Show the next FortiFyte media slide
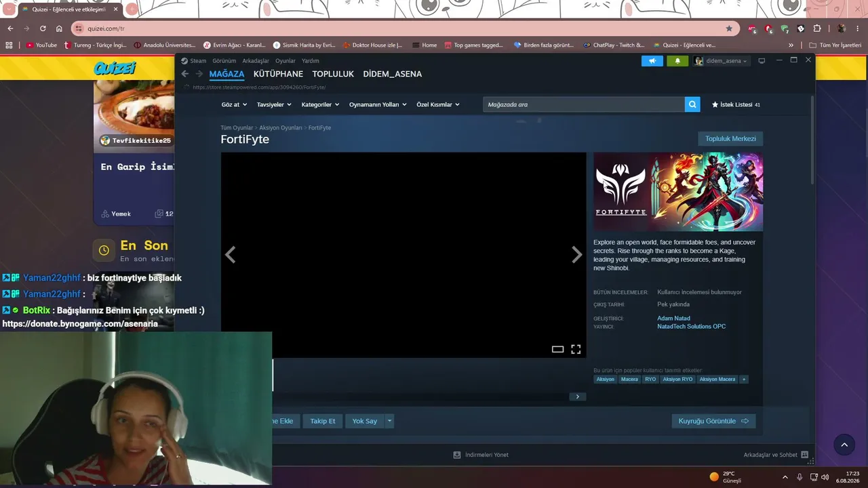 coord(576,255)
